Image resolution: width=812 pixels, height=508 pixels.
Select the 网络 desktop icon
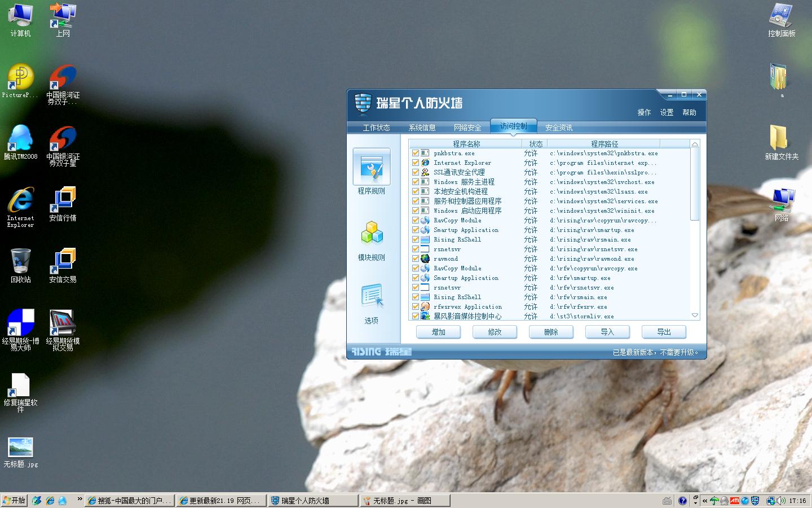(782, 204)
